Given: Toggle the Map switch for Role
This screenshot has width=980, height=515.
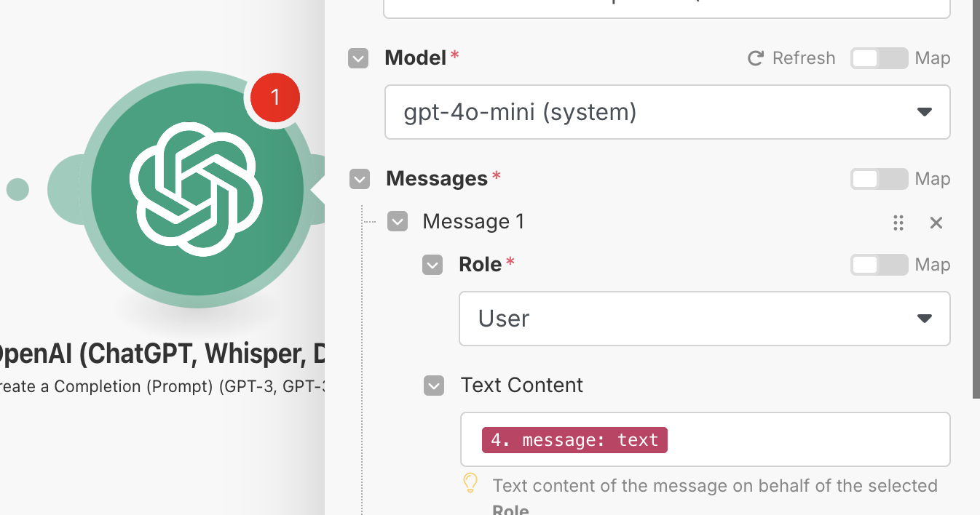Looking at the screenshot, I should (x=879, y=265).
